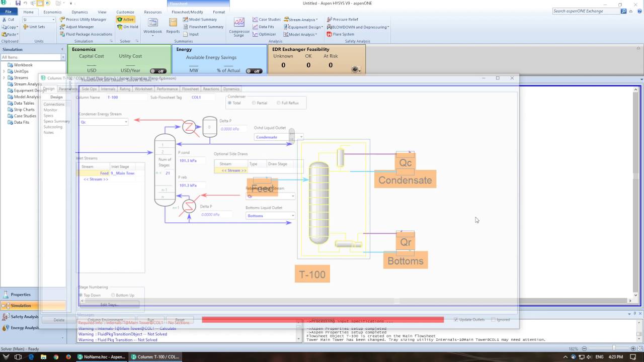Open the Input summary
The height and width of the screenshot is (362, 644).
pos(191,34)
